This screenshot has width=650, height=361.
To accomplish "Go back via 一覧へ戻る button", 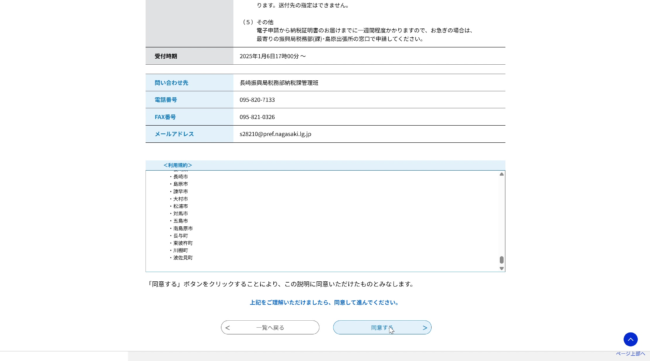I will pos(270,327).
